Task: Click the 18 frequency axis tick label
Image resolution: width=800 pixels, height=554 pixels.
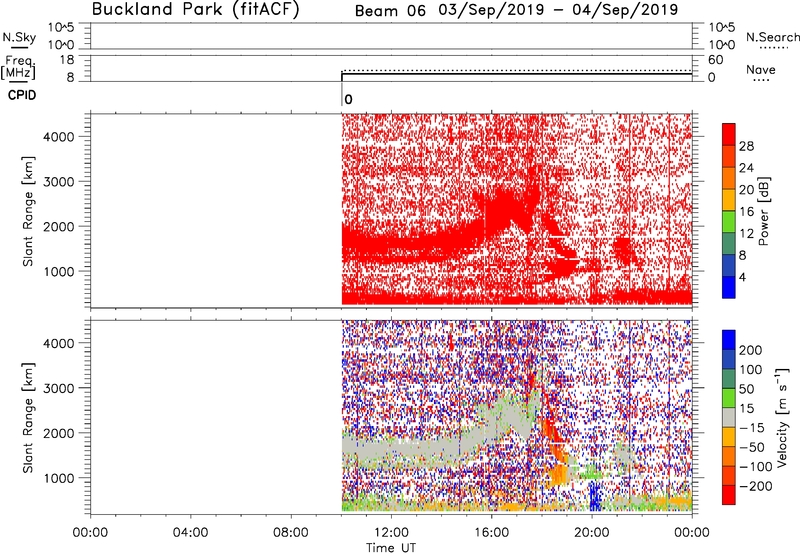Action: 67,60
